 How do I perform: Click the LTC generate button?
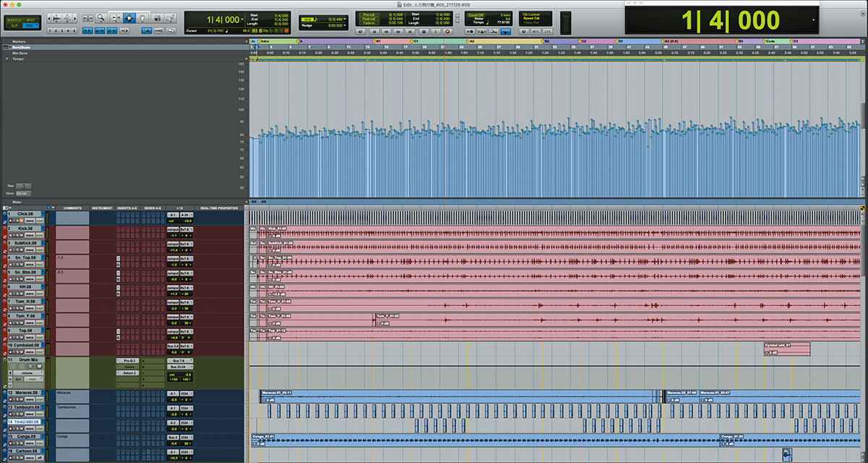[548, 31]
